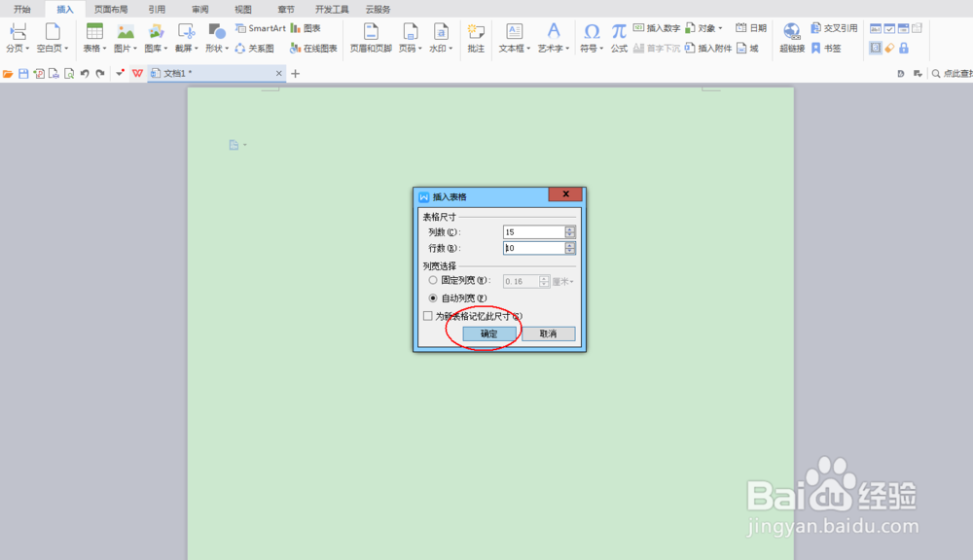Image resolution: width=973 pixels, height=560 pixels.
Task: Click the 图片 picture icon
Action: [126, 32]
